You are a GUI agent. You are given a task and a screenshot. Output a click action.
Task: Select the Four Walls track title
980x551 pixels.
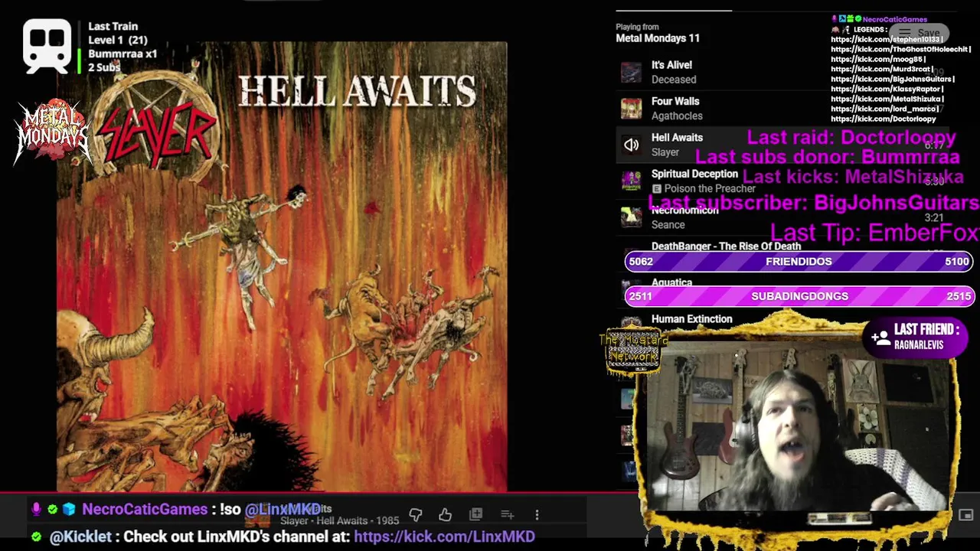pos(675,101)
